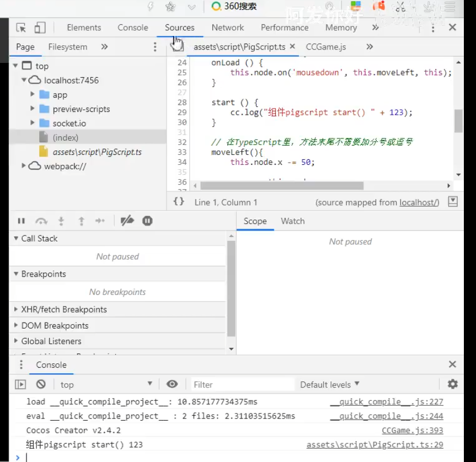
Task: Click the step into icon
Action: [61, 221]
